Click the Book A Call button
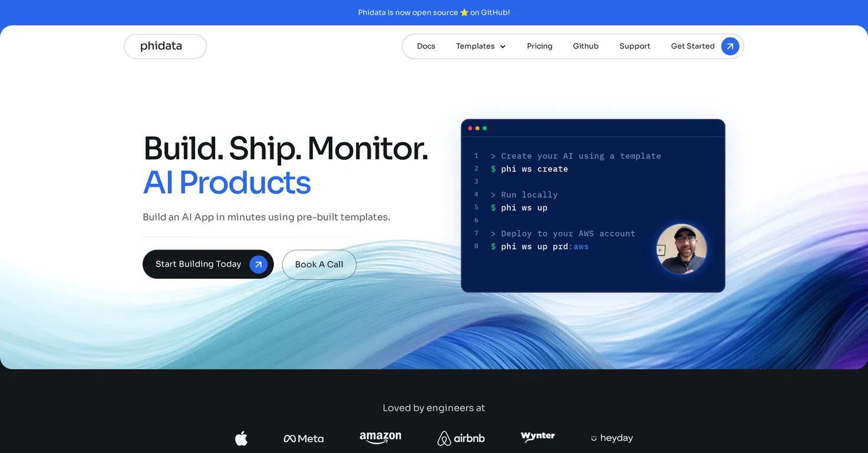The height and width of the screenshot is (453, 868). [x=319, y=264]
